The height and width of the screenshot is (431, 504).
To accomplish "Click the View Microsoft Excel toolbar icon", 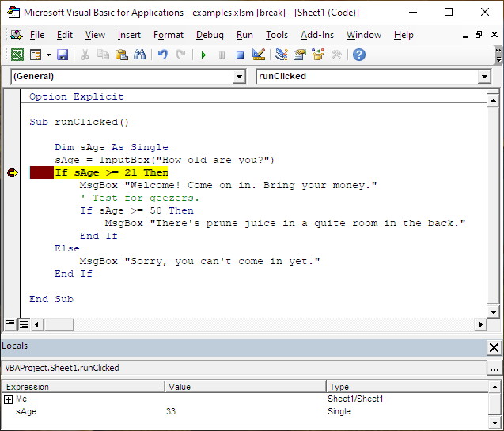I will (x=17, y=55).
